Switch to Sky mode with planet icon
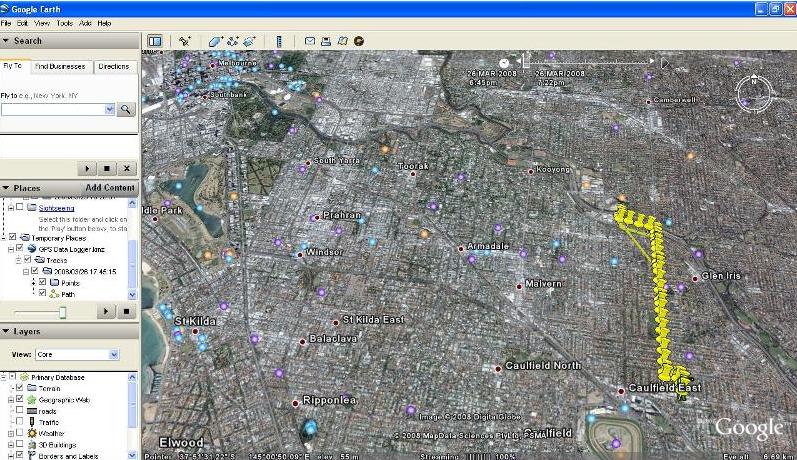 coord(359,41)
